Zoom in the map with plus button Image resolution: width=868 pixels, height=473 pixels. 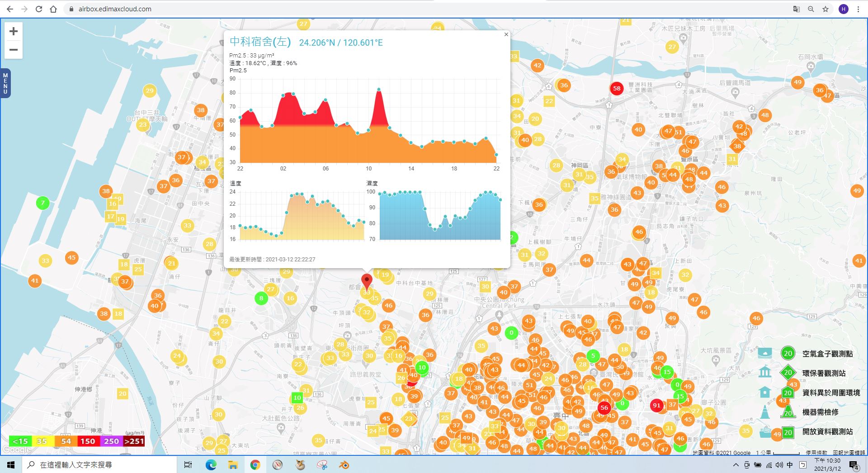pyautogui.click(x=14, y=31)
